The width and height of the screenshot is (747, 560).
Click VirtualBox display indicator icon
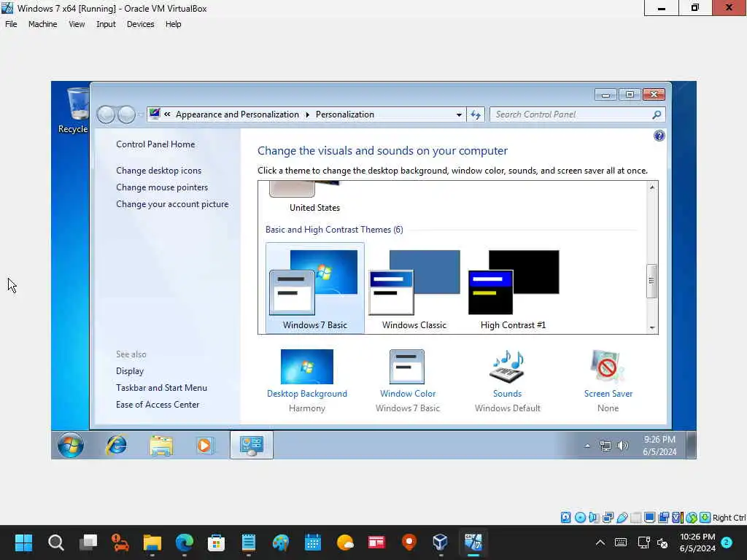[649, 518]
